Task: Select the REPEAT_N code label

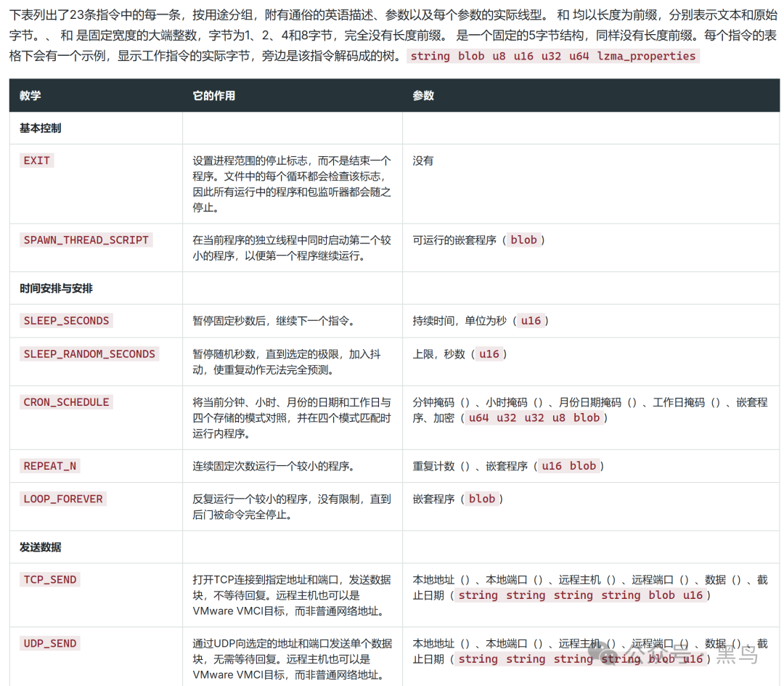Action: pyautogui.click(x=49, y=466)
